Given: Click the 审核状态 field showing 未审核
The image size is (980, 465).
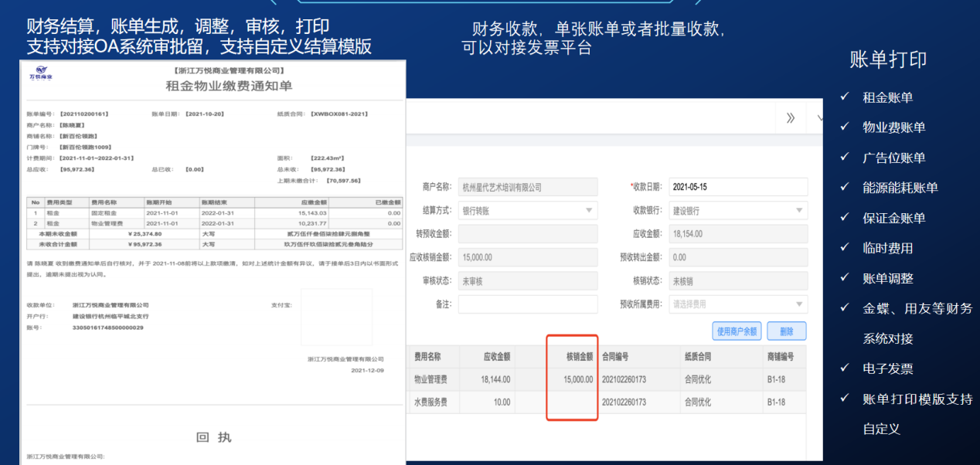Looking at the screenshot, I should click(x=528, y=281).
